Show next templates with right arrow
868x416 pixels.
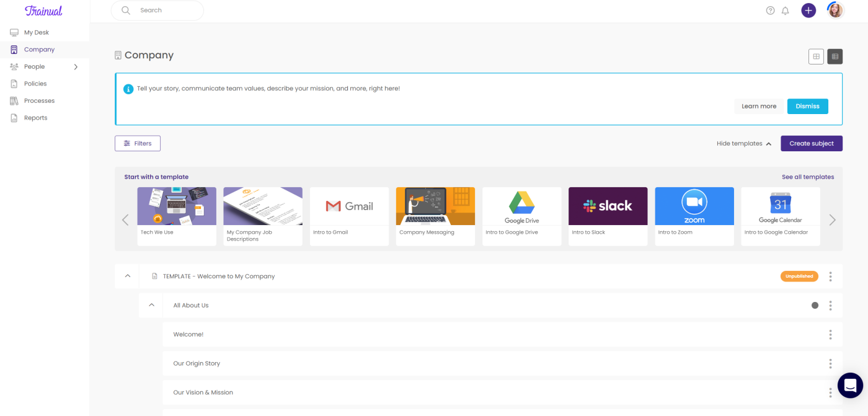[x=832, y=219]
